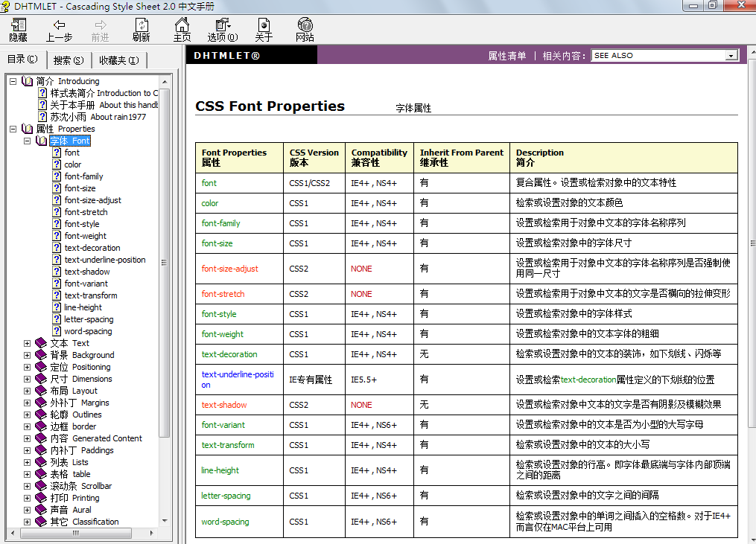This screenshot has width=756, height=544.
Task: Collapse the 字体 Font tree node
Action: [28, 141]
